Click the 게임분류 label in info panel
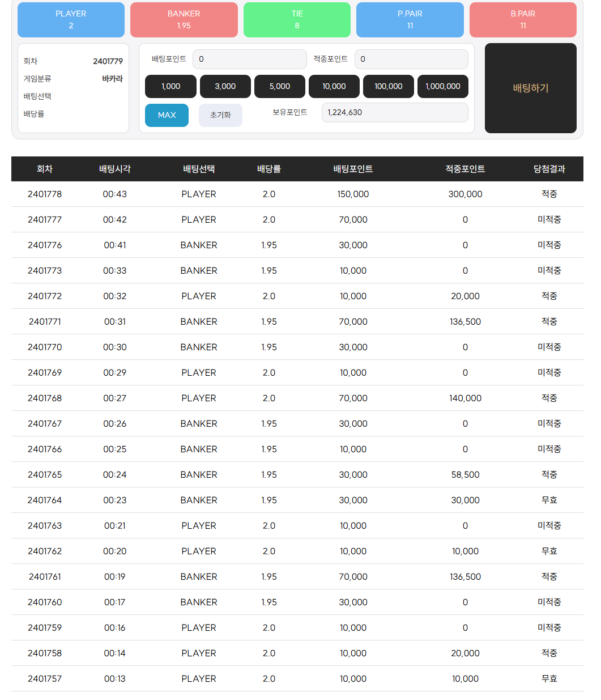Image resolution: width=601 pixels, height=700 pixels. click(x=37, y=79)
